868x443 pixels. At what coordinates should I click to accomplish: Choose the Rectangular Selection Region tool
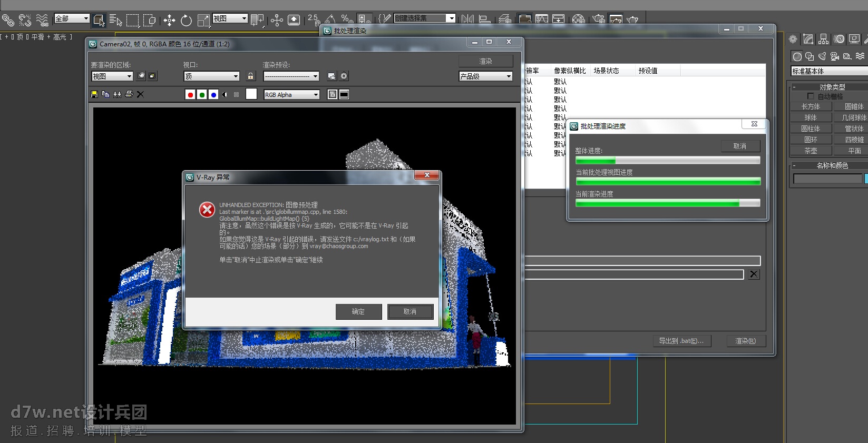coord(133,21)
